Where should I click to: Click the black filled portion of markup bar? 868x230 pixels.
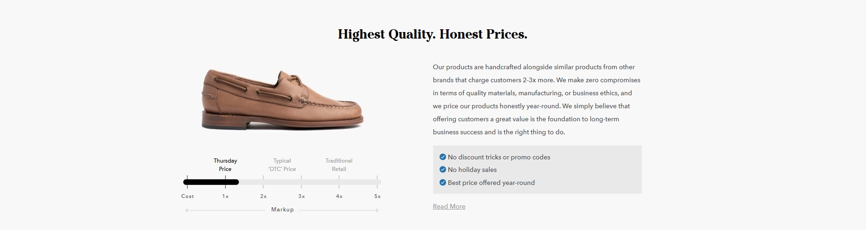[x=211, y=182]
